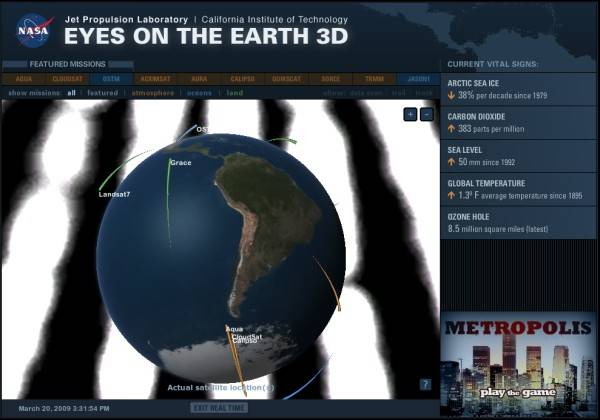Click the Current Vital Signs heading

tap(493, 64)
